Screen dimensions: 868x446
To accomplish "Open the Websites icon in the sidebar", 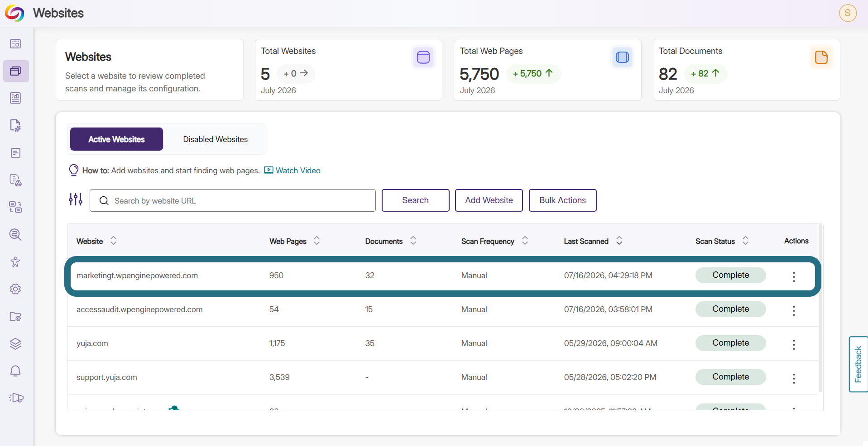I will pyautogui.click(x=16, y=71).
